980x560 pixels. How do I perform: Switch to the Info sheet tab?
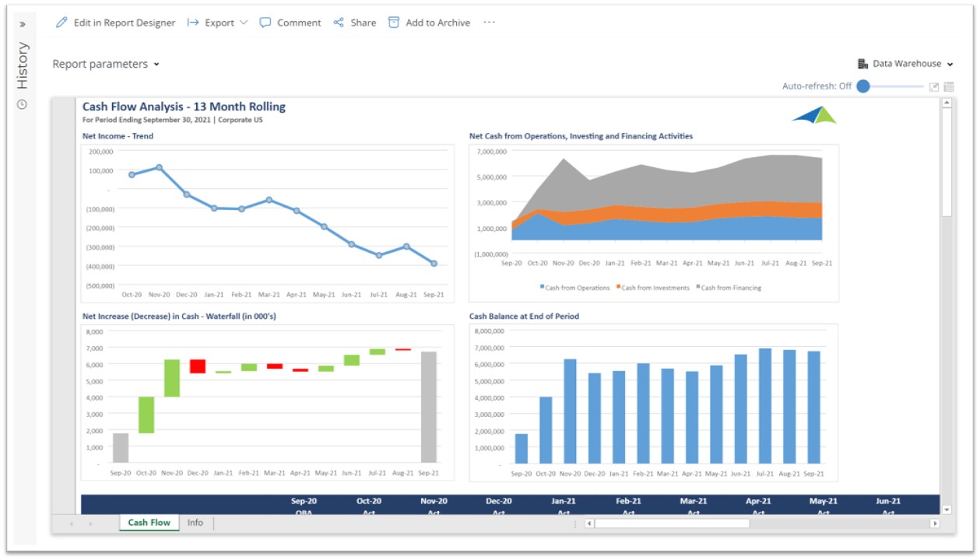[195, 523]
